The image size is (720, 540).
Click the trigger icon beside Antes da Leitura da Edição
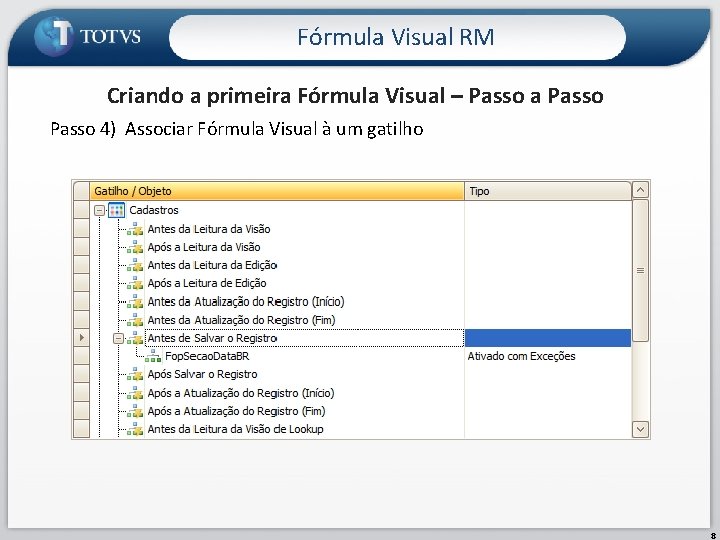point(135,265)
